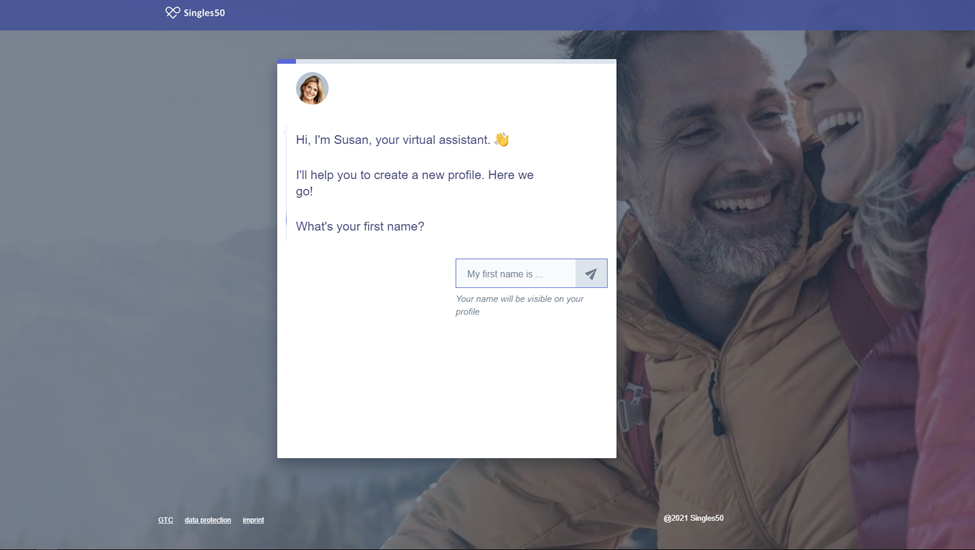Screen dimensions: 975x550
Task: Click the @2021 Singles50 copyright text
Action: point(693,518)
